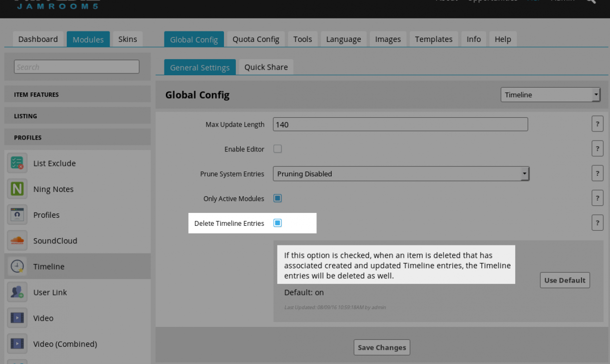The height and width of the screenshot is (364, 610).
Task: Select the Profiles module icon
Action: pyautogui.click(x=17, y=215)
